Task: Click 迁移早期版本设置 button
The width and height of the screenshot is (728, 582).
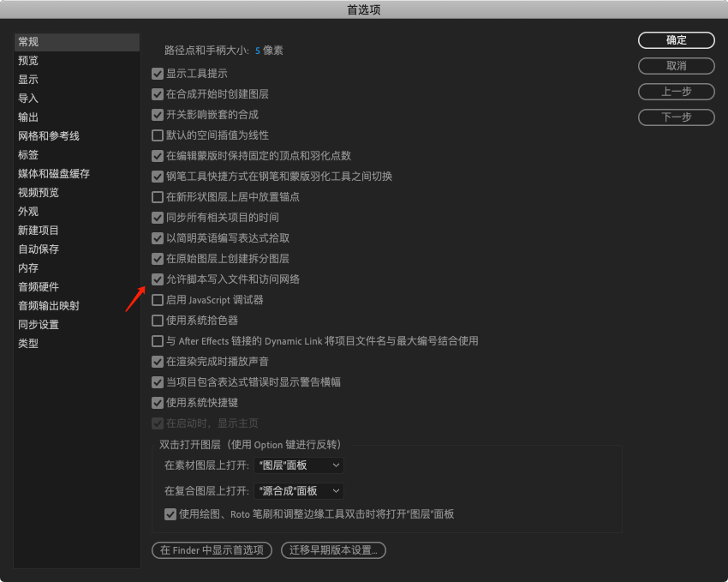Action: click(x=333, y=550)
